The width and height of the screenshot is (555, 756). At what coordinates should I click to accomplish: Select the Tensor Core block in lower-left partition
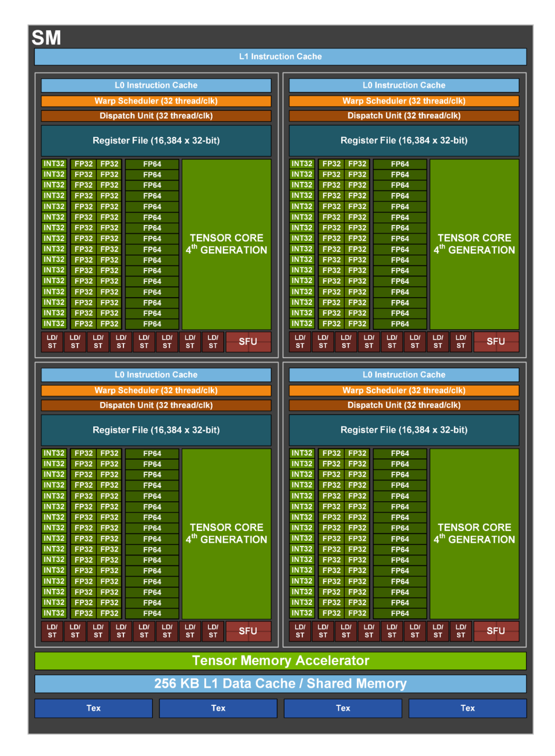tap(226, 534)
